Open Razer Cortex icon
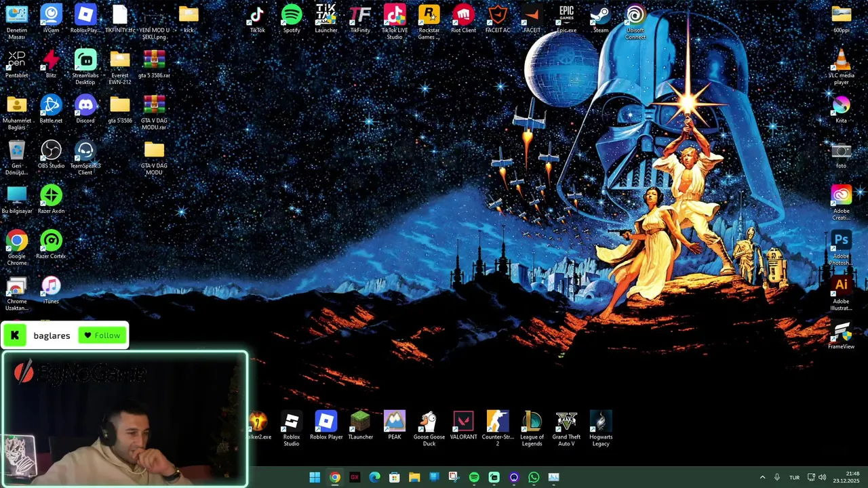Viewport: 868px width, 488px height. click(51, 245)
